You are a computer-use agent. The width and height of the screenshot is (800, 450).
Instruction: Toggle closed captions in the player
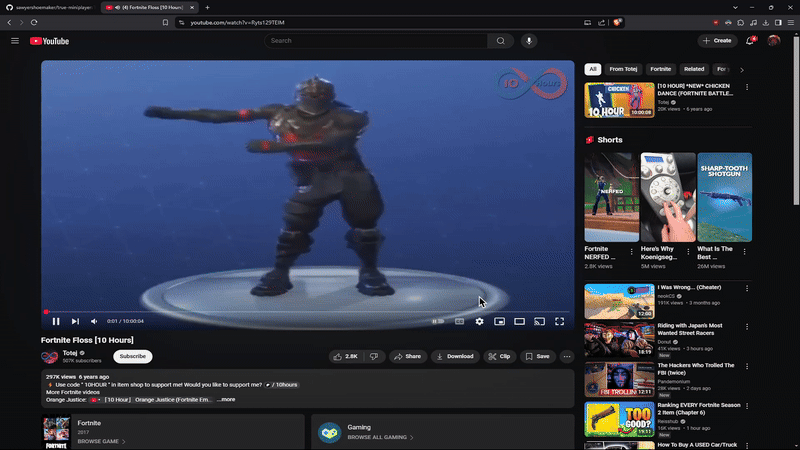pos(459,321)
